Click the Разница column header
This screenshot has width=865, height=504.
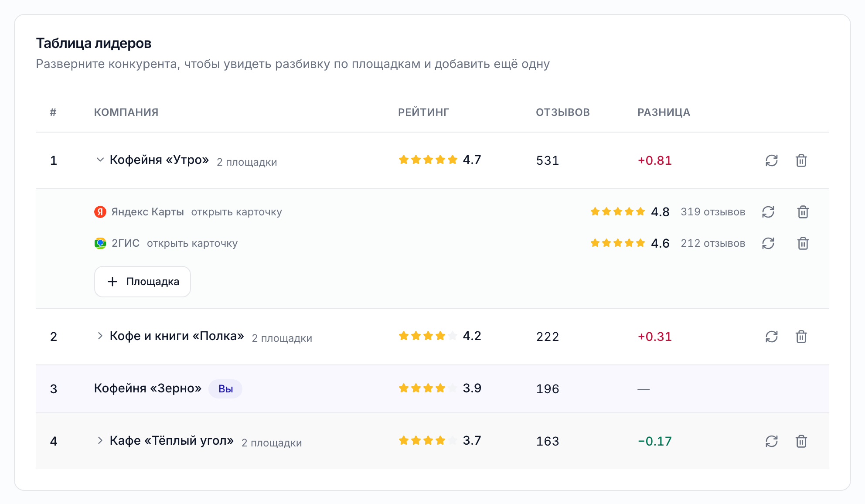(664, 112)
